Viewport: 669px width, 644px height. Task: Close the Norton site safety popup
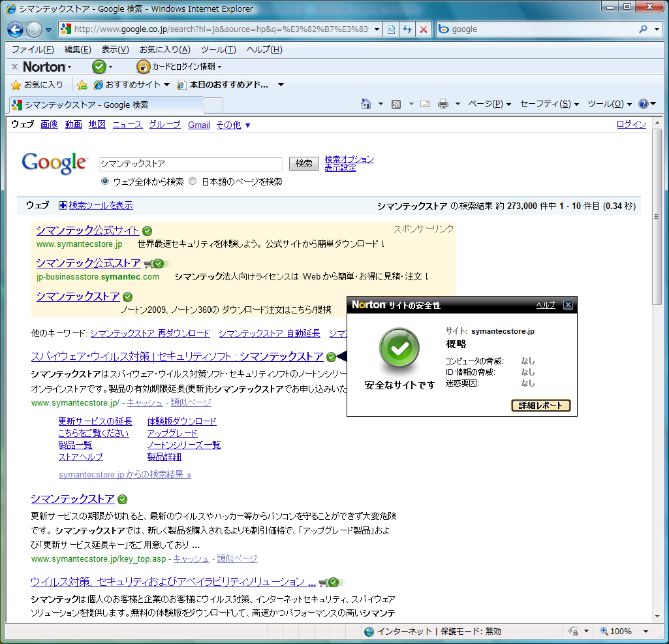[x=568, y=304]
